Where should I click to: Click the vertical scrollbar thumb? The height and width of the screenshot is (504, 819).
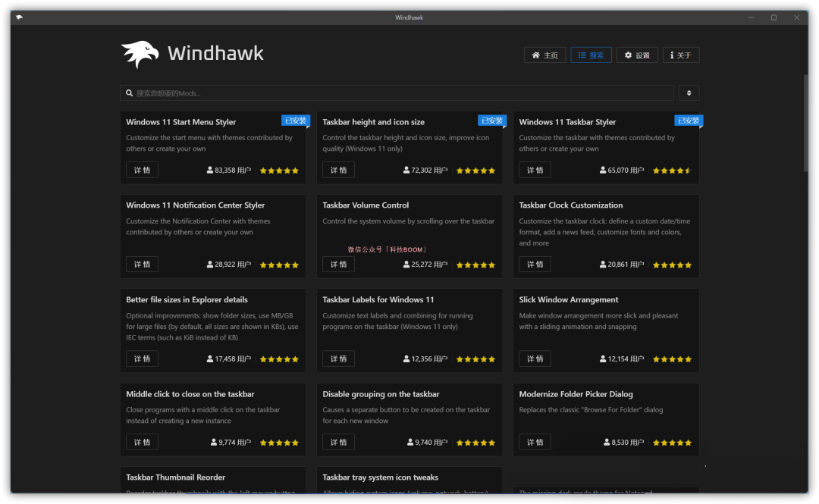pyautogui.click(x=806, y=124)
